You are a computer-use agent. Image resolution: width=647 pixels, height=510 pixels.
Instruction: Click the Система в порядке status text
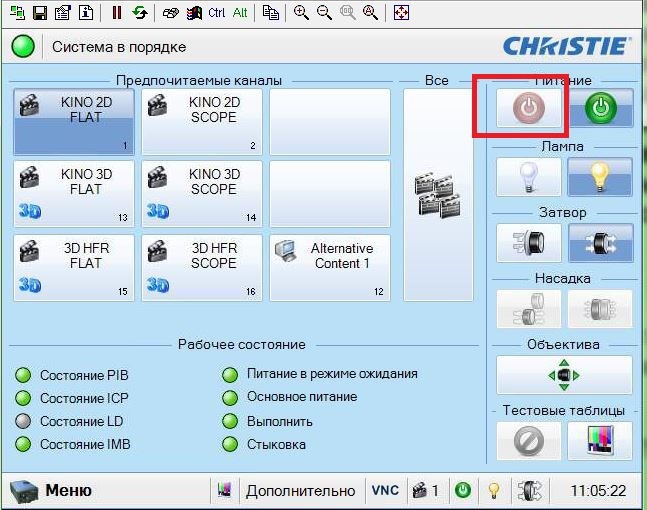(119, 47)
